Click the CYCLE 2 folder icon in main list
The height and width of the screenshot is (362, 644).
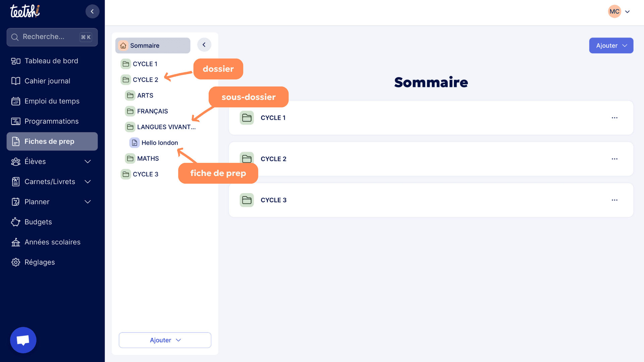tap(247, 159)
